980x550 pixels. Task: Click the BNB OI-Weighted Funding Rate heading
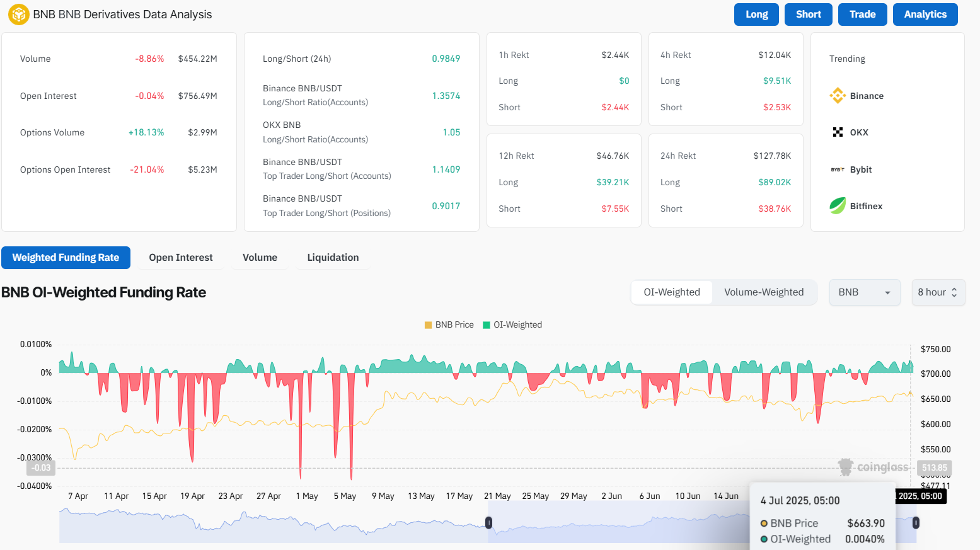[x=104, y=292]
